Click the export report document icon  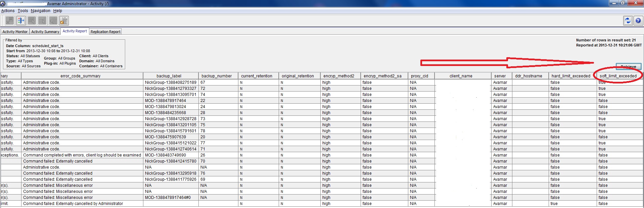(64, 21)
